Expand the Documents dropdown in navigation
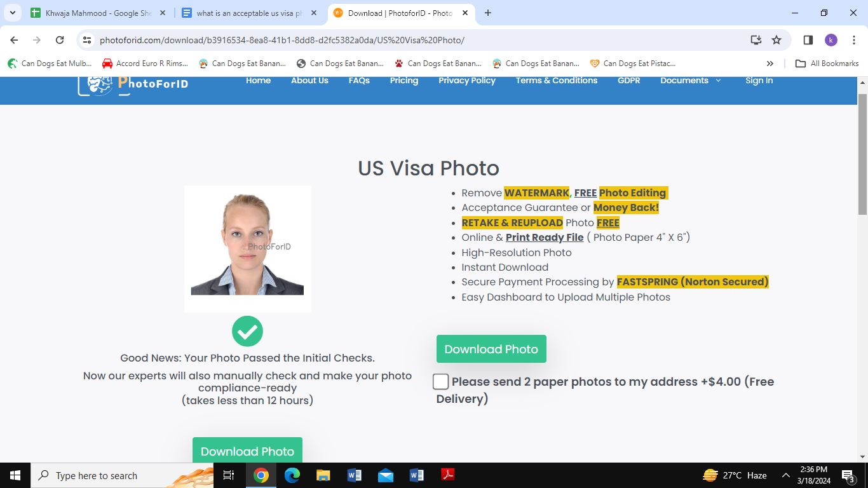This screenshot has height=488, width=868. click(691, 81)
